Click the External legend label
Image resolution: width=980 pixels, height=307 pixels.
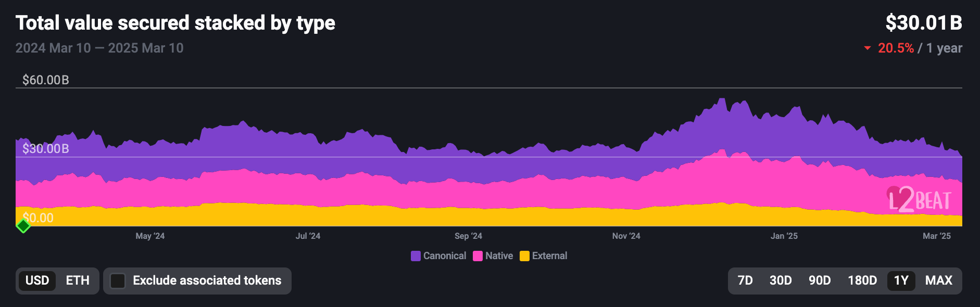tap(549, 256)
